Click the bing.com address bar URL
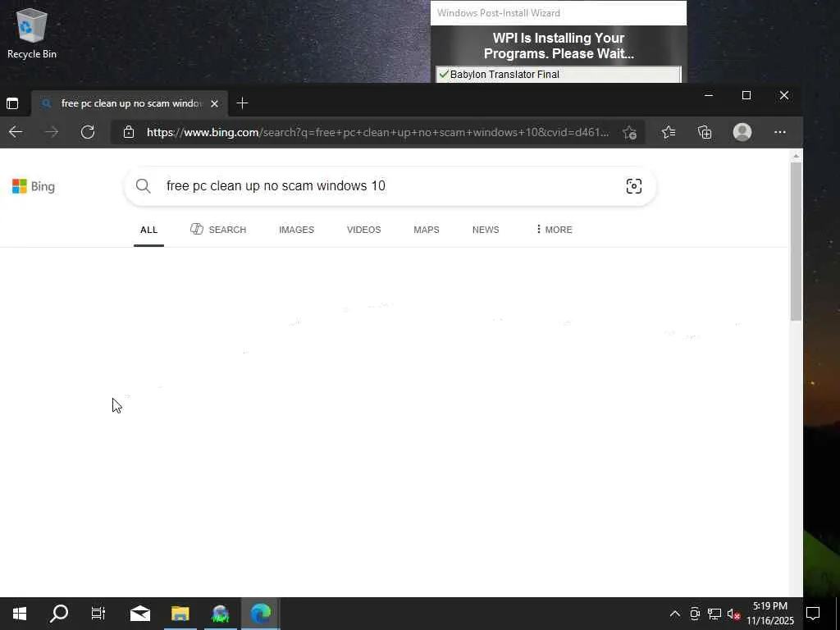 click(x=377, y=132)
